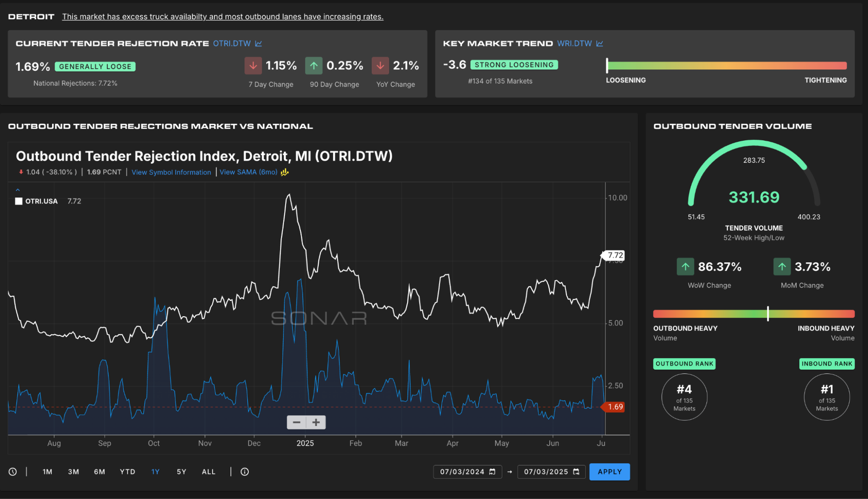This screenshot has width=868, height=499.
Task: Collapse the chart legend chevron
Action: pos(18,190)
